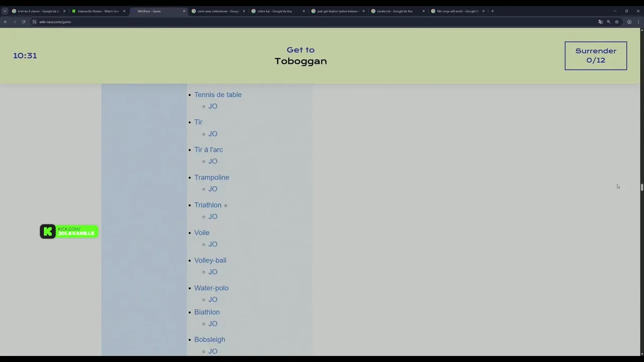Click the JO link under Water-polo

click(213, 300)
